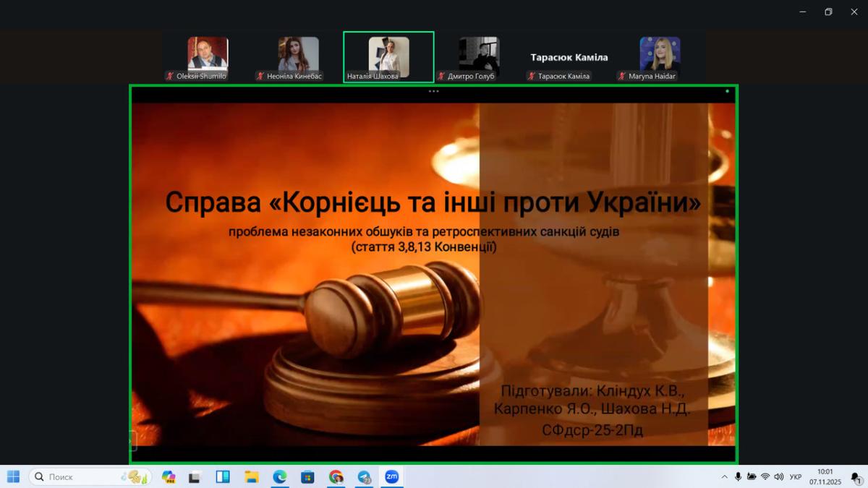Click the Windows Start button
The height and width of the screenshot is (488, 868).
pyautogui.click(x=13, y=477)
